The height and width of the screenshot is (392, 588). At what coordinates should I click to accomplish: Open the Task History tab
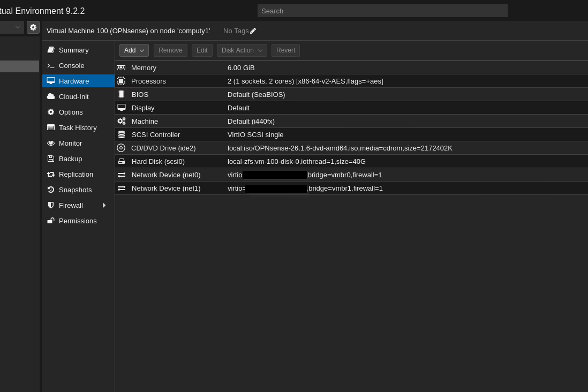78,127
